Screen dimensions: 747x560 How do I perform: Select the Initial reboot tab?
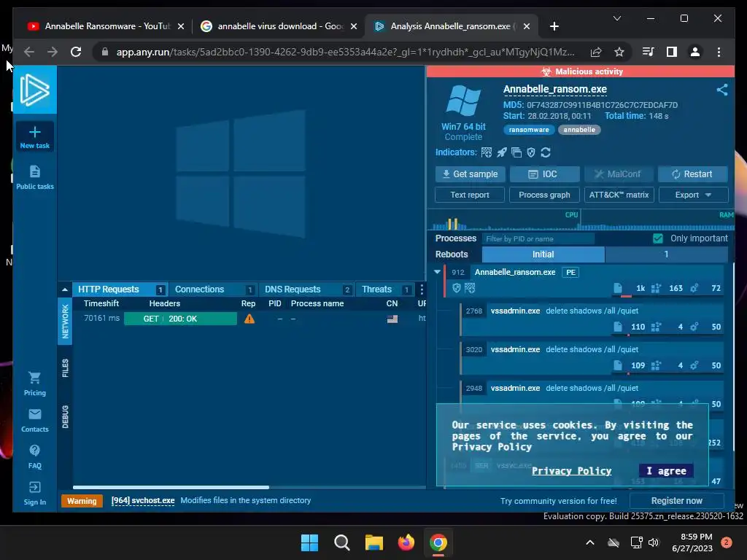click(x=543, y=254)
